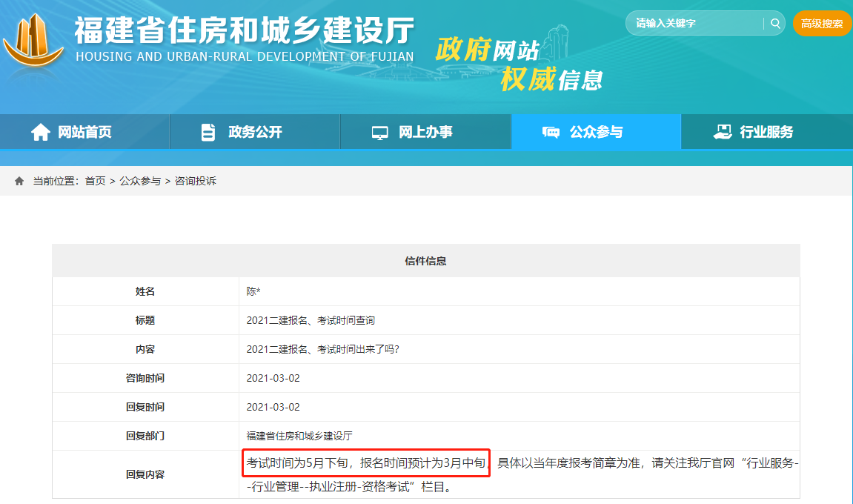Click the 高级搜索 advanced search button
The image size is (853, 504).
(x=821, y=23)
